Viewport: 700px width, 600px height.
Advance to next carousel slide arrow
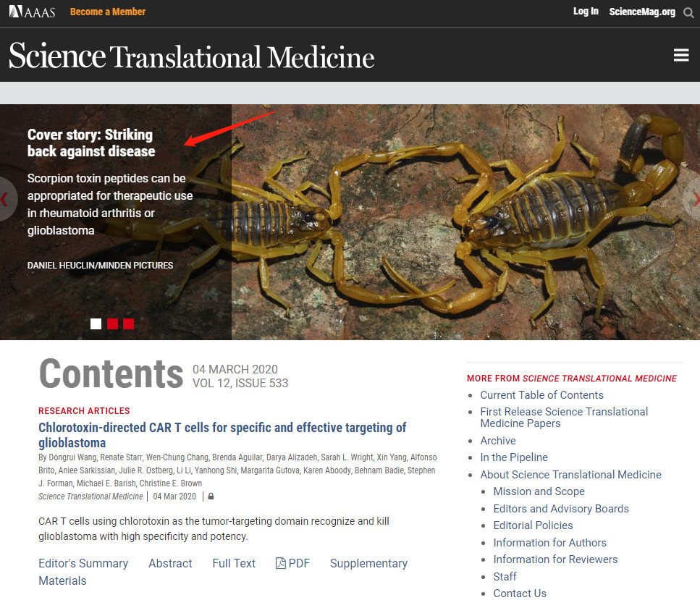pyautogui.click(x=694, y=199)
